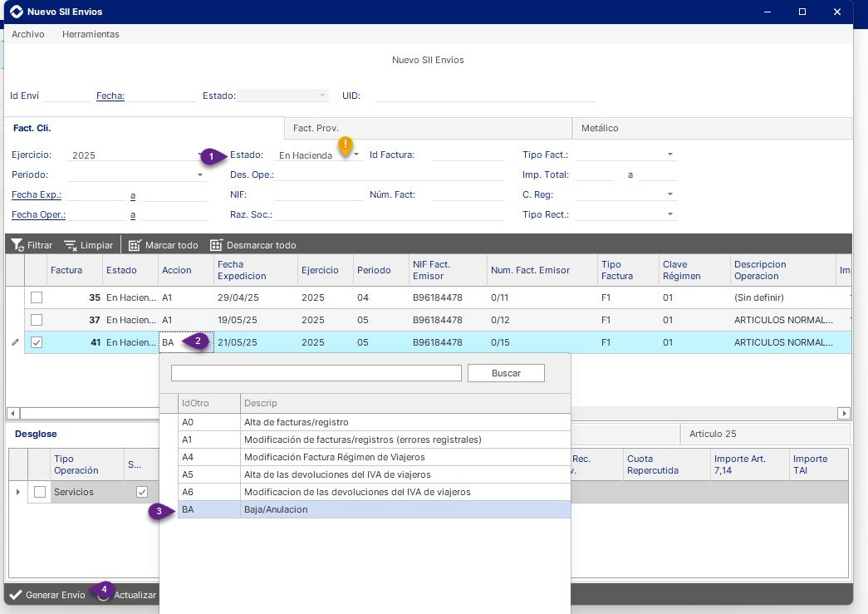This screenshot has height=614, width=868.
Task: Click the Limpiar clear-filter icon
Action: pos(71,245)
